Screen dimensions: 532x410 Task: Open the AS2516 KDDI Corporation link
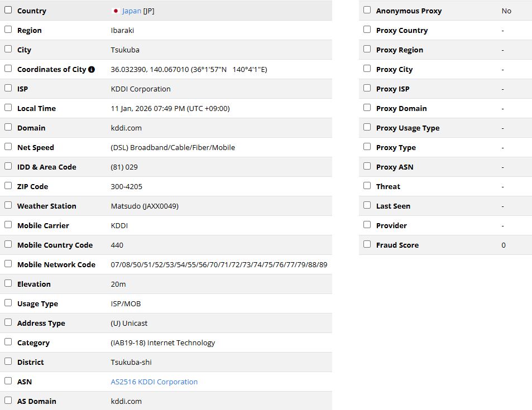(154, 382)
